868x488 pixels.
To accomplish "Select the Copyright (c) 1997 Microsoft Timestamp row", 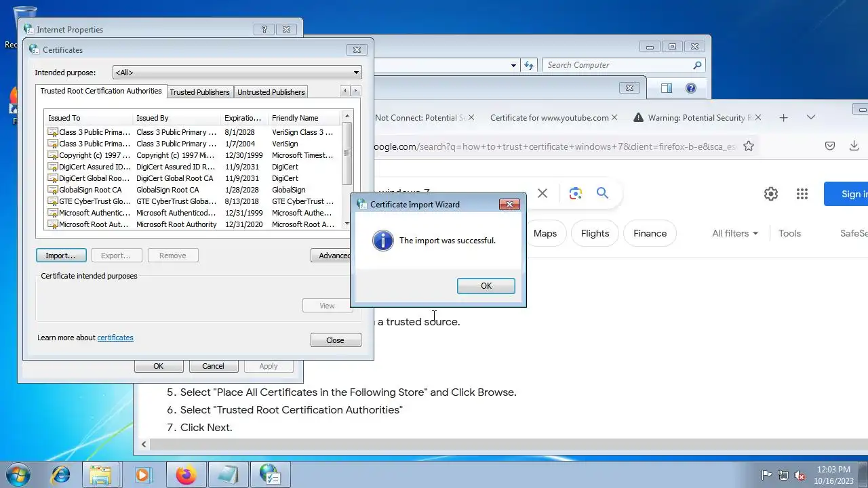I will 193,155.
